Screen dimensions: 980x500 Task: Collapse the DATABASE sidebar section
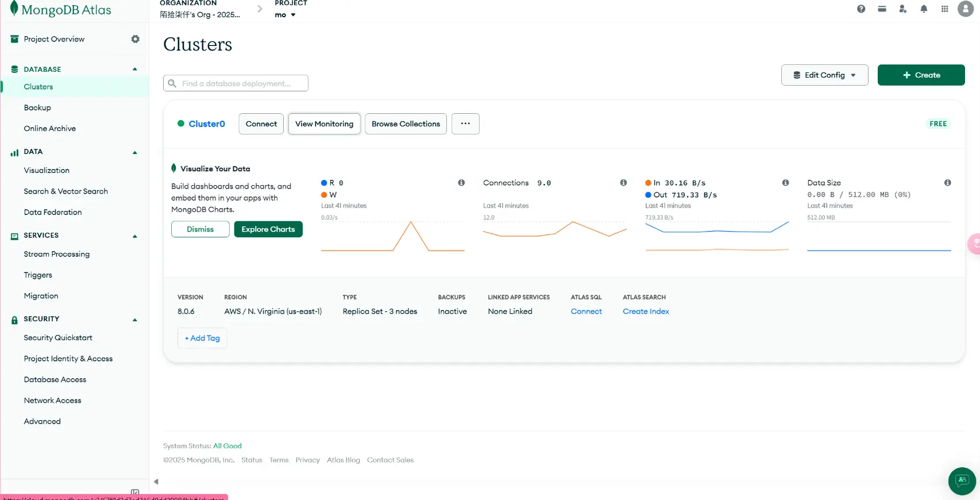coord(135,70)
